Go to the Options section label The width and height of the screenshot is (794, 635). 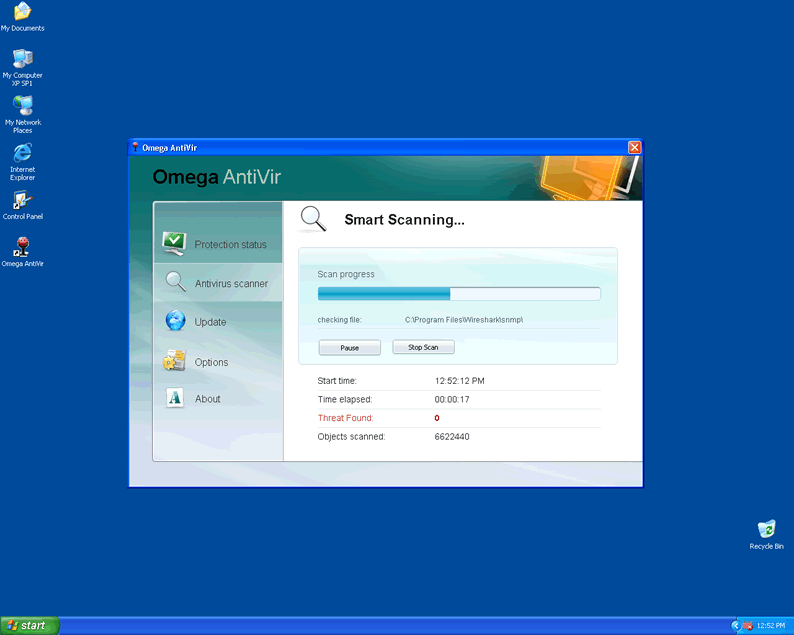point(211,362)
